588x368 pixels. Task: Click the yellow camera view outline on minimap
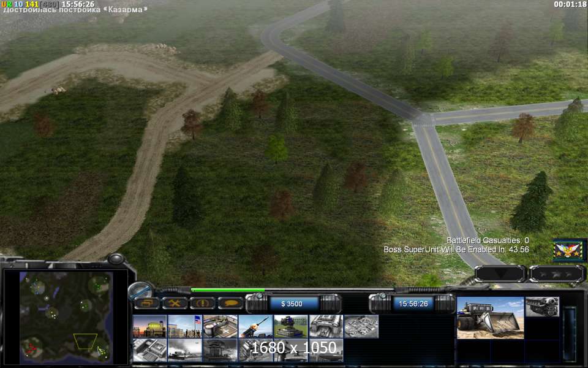pos(86,341)
